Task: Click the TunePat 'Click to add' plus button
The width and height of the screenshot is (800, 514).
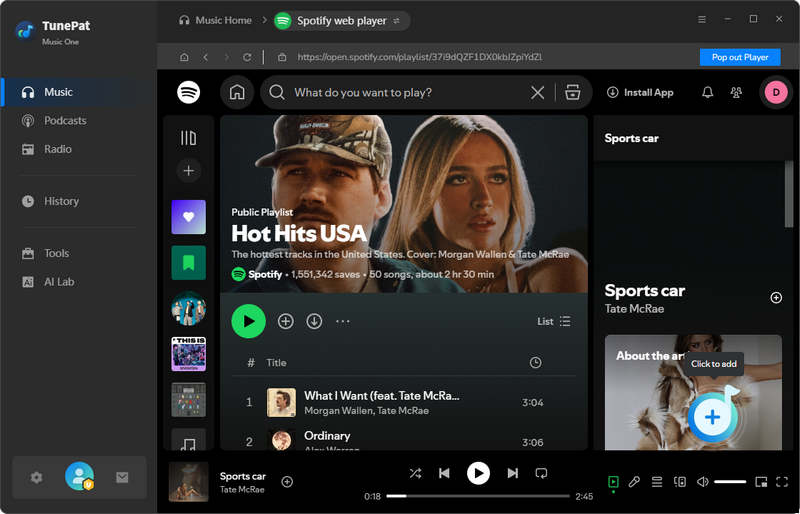Action: tap(712, 417)
